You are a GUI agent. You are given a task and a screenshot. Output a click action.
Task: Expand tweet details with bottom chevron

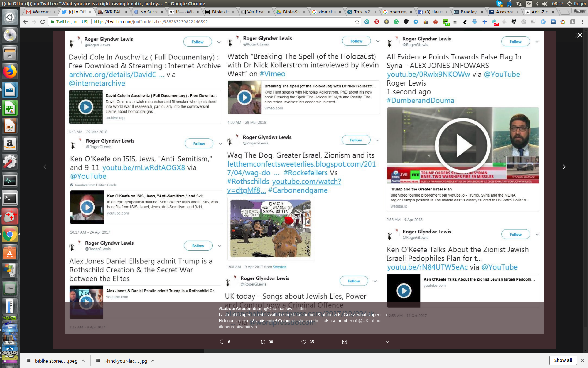pos(387,342)
